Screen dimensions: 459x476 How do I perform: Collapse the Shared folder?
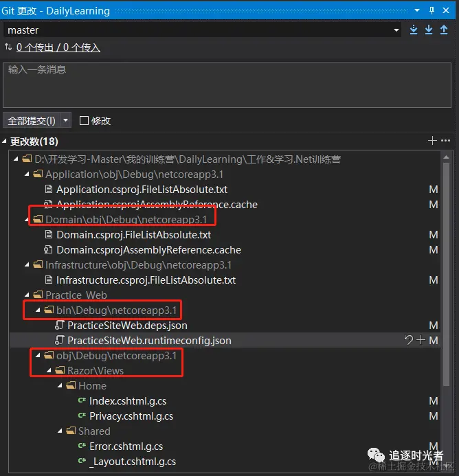click(x=60, y=431)
